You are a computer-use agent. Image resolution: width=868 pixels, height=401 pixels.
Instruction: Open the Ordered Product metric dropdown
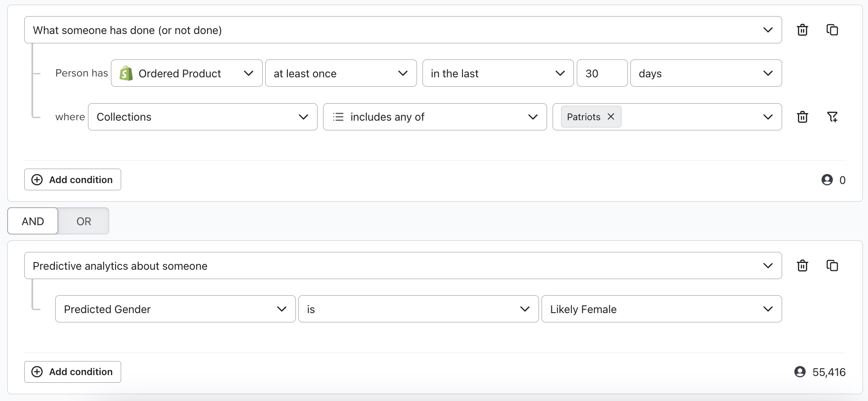click(x=187, y=73)
